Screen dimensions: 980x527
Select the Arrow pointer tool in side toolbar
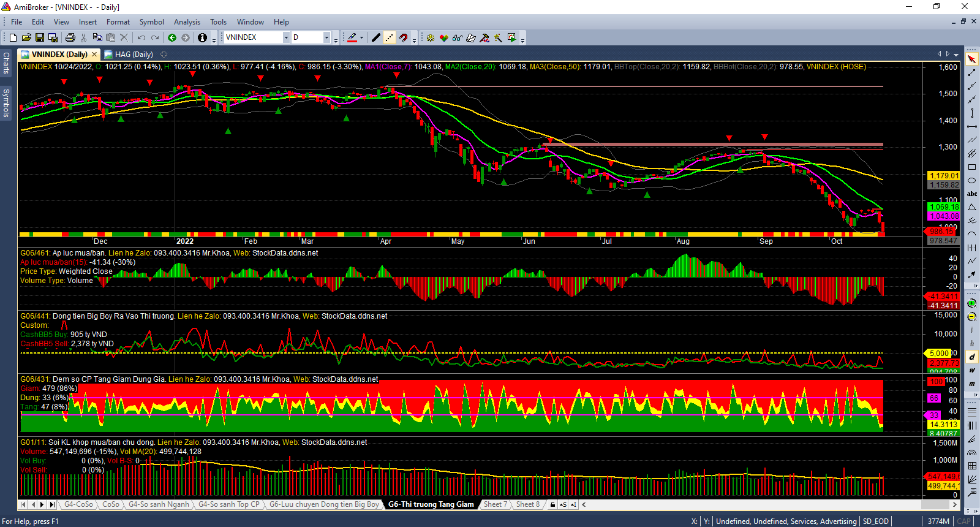[x=972, y=59]
